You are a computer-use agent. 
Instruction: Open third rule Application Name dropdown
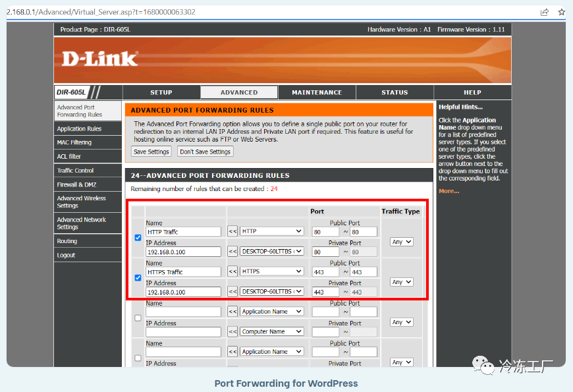(x=272, y=312)
